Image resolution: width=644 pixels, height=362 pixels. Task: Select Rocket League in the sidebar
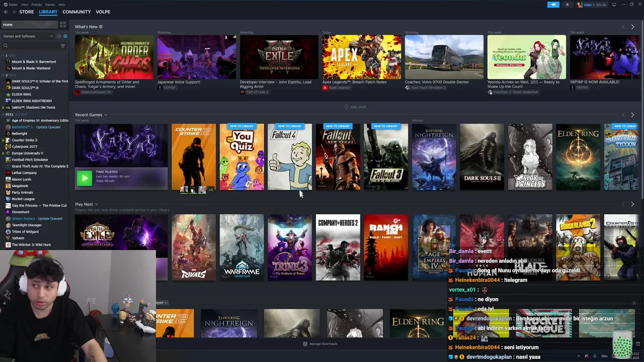(34, 199)
